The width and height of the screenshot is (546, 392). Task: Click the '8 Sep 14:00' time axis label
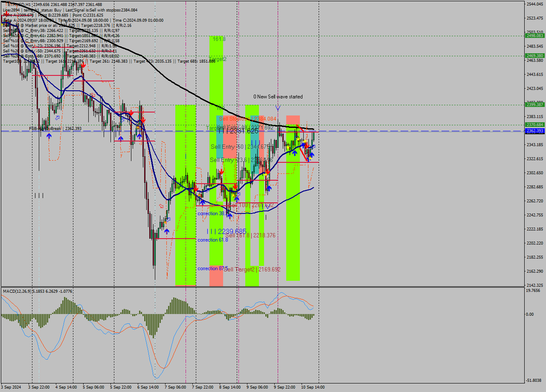point(230,387)
